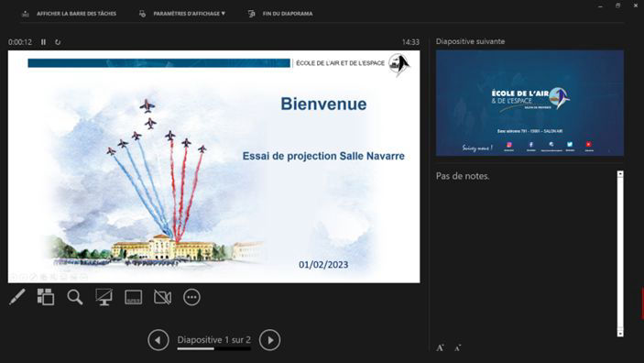Image resolution: width=644 pixels, height=363 pixels.
Task: Click the end slideshow icon
Action: click(x=251, y=14)
